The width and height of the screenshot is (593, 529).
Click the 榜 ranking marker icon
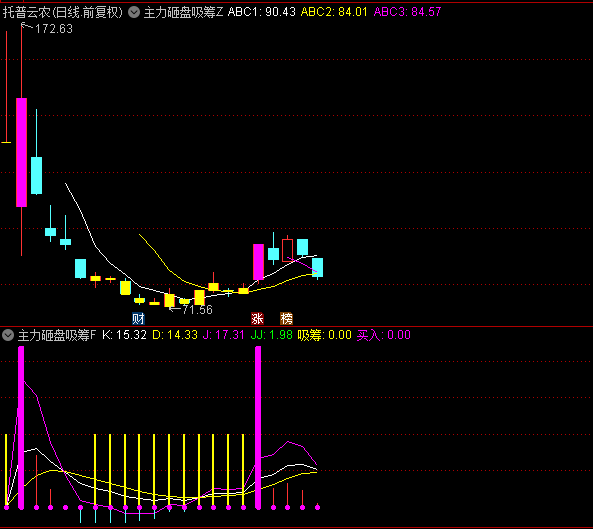point(286,318)
